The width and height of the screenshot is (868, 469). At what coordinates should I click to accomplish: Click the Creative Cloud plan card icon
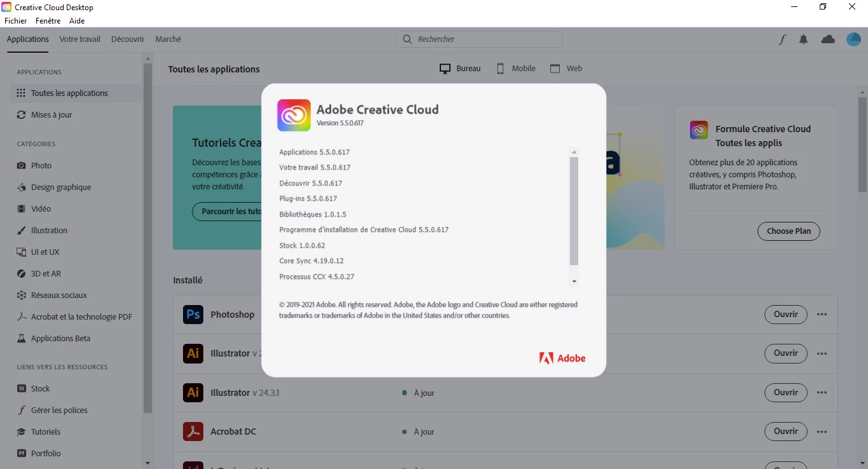tap(699, 130)
